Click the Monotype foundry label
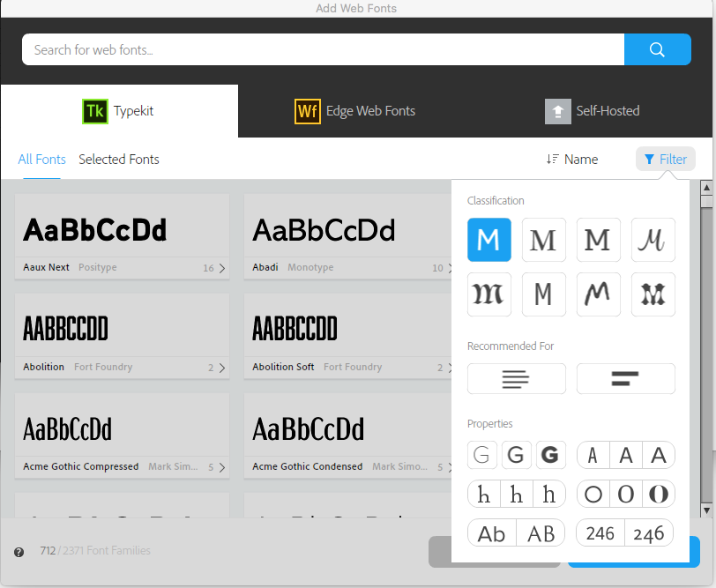716x588 pixels. click(x=310, y=267)
